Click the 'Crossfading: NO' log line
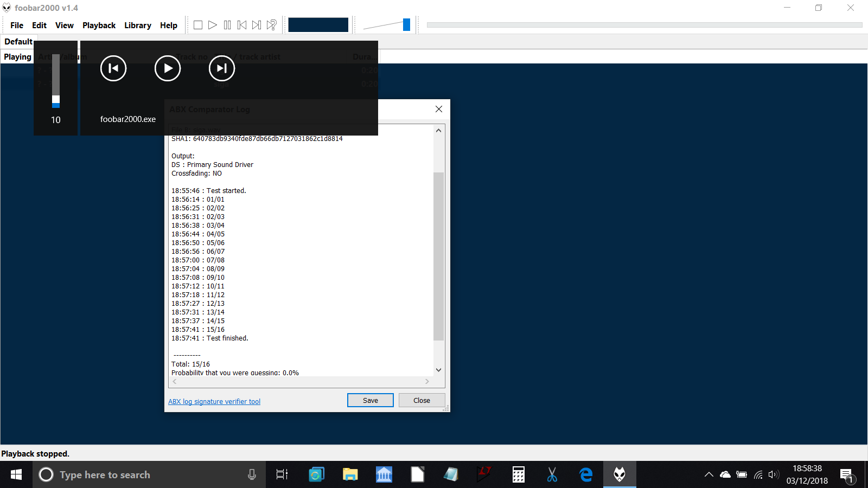Screen dimensions: 868x488 point(196,174)
